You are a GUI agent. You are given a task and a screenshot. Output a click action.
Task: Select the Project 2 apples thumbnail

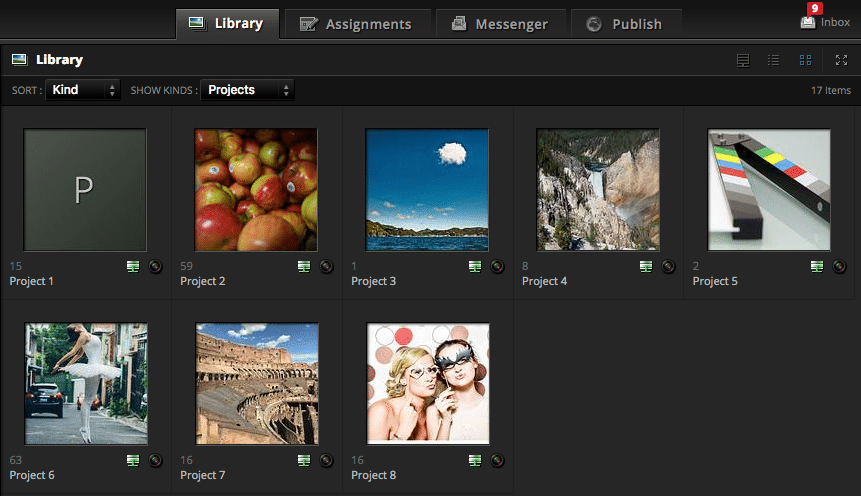tap(256, 189)
